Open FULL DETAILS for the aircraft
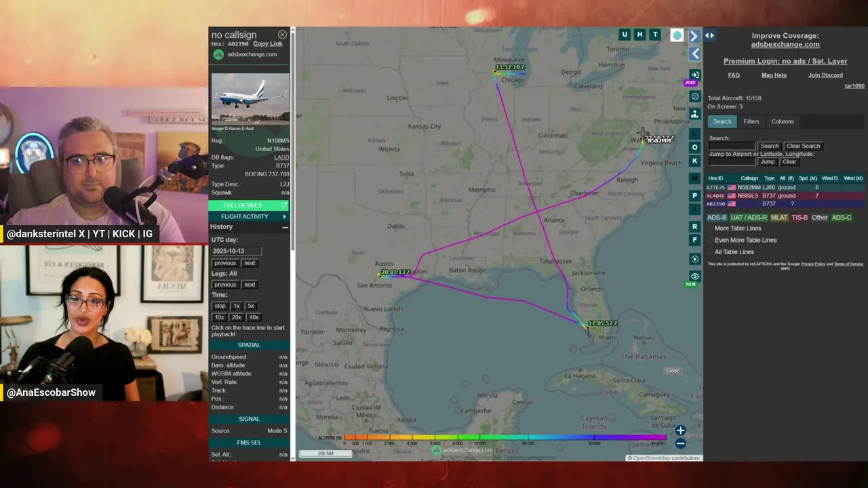Screen dimensions: 868x488 (249, 205)
